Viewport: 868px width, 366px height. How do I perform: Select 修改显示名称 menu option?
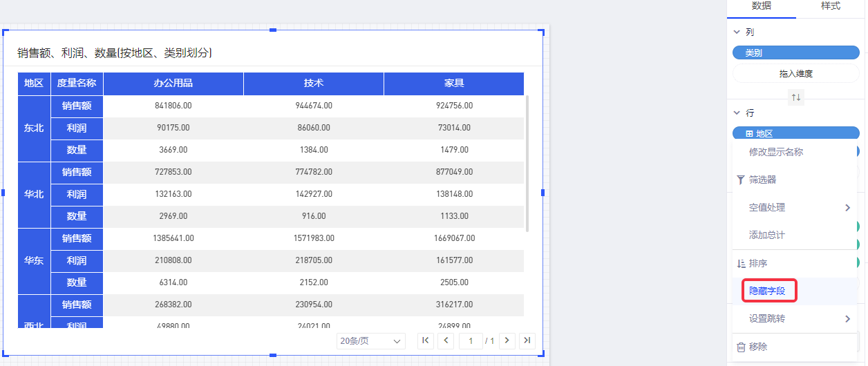[x=775, y=152]
